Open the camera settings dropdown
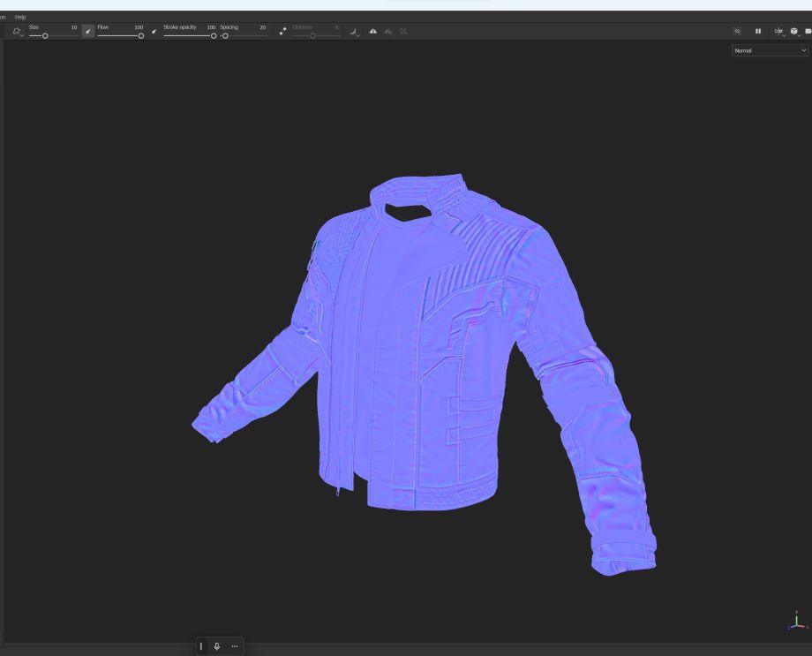The image size is (812, 656). (x=778, y=31)
